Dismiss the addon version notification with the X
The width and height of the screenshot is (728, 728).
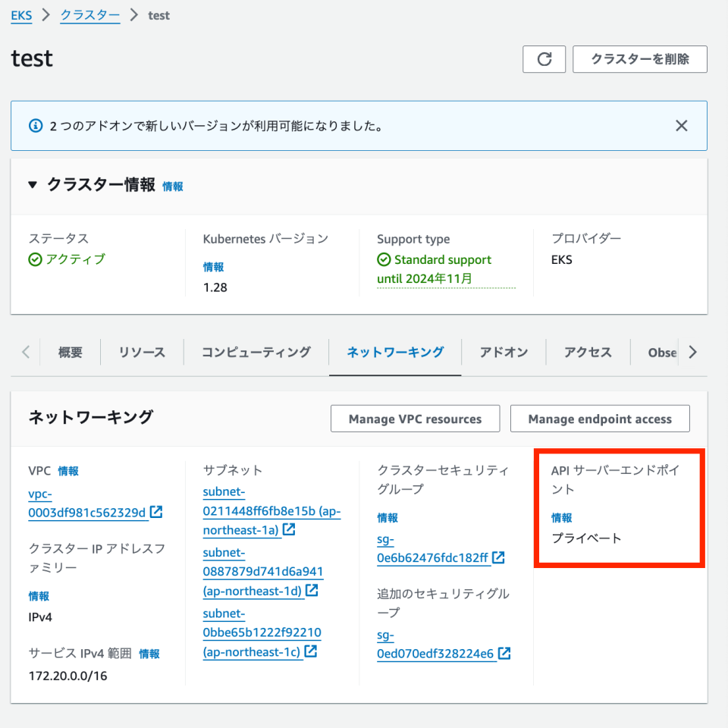(x=681, y=125)
